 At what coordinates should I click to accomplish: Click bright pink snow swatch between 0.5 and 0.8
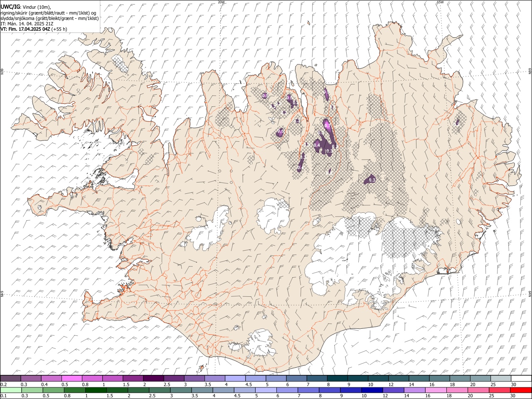pos(71,378)
